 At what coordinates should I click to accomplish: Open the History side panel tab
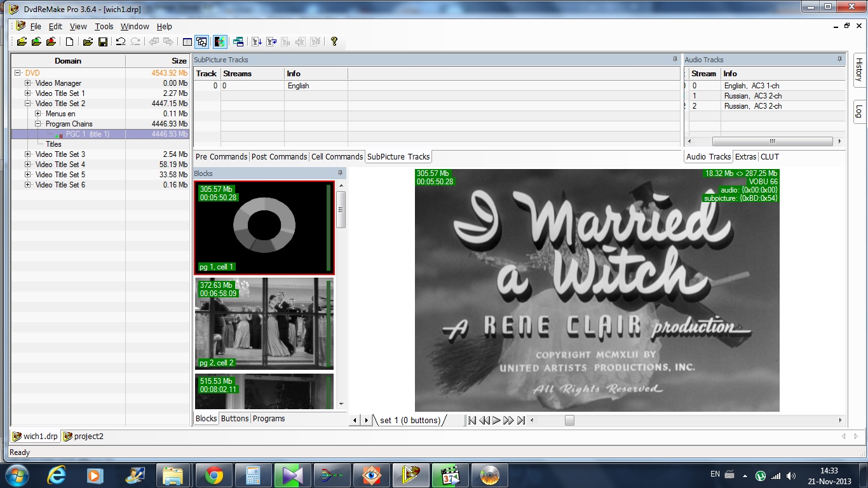[x=858, y=70]
